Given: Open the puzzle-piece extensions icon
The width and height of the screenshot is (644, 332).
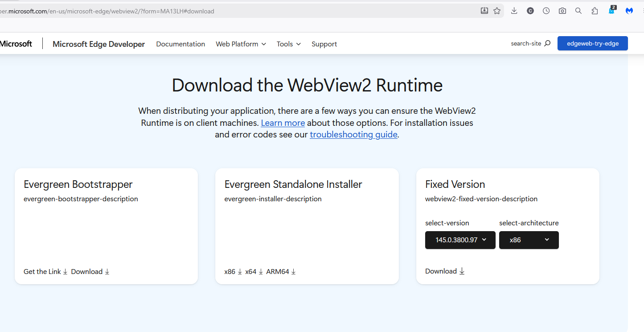Looking at the screenshot, I should click(x=595, y=11).
